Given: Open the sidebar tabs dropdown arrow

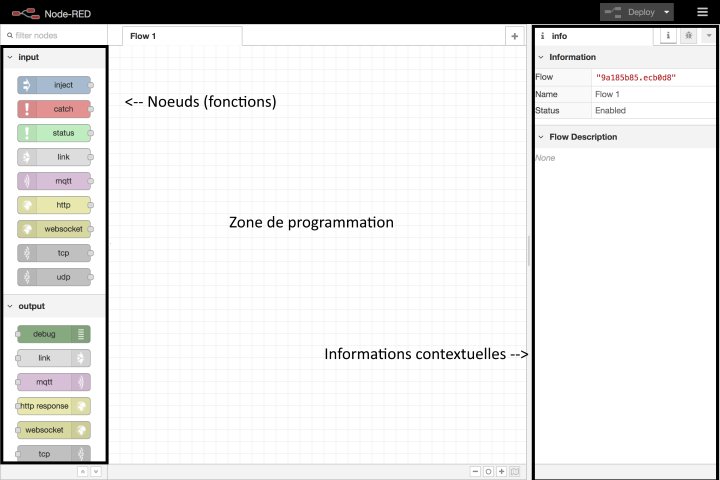Looking at the screenshot, I should (x=708, y=36).
